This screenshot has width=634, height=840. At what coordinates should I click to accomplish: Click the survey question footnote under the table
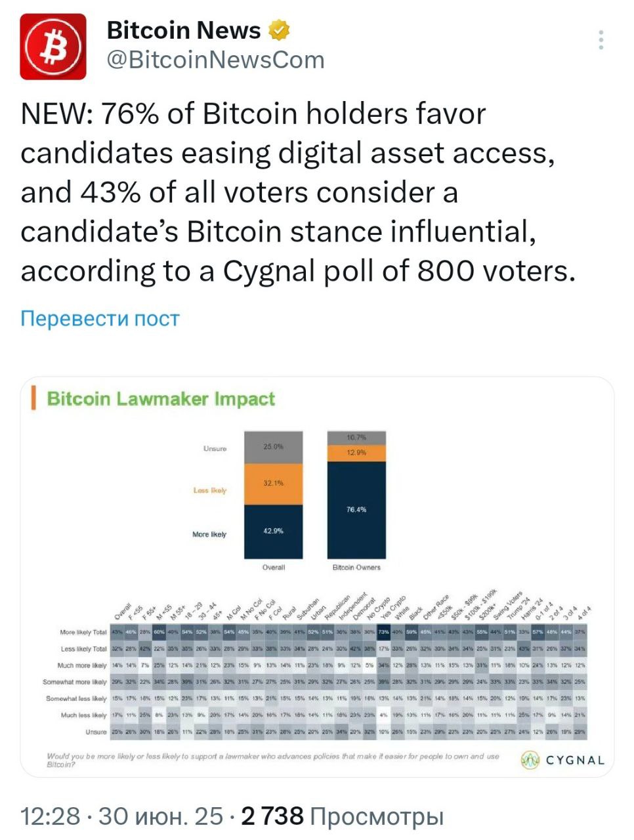[272, 760]
